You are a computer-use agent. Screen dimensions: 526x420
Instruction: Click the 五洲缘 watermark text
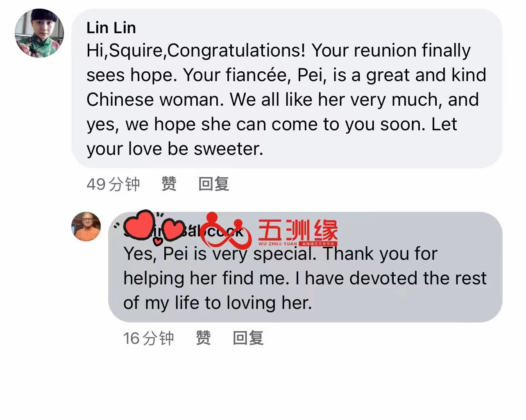(298, 230)
